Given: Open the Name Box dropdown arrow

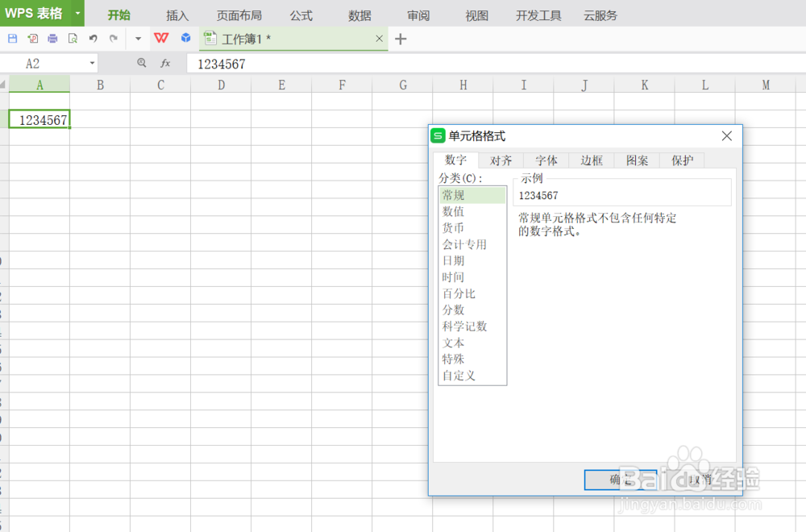Looking at the screenshot, I should (92, 63).
